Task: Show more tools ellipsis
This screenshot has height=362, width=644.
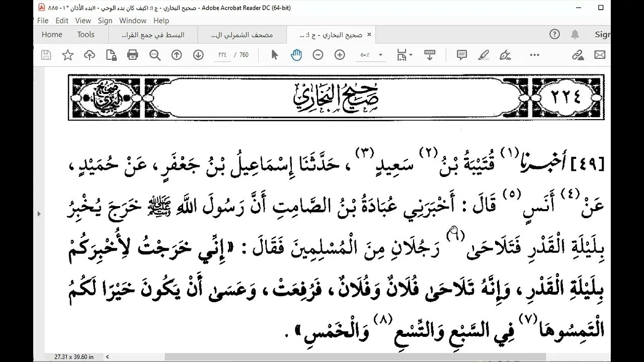Action: [x=534, y=55]
